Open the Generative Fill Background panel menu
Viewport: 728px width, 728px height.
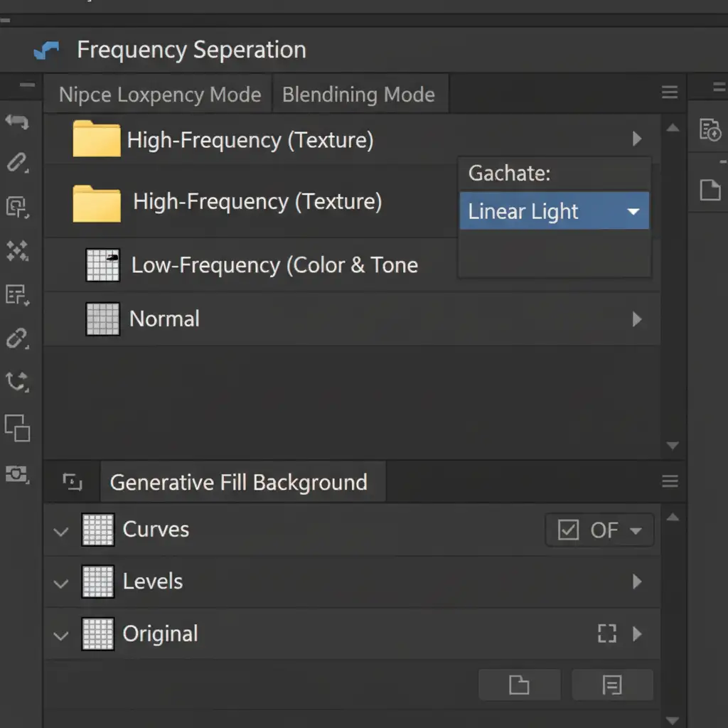tap(669, 482)
